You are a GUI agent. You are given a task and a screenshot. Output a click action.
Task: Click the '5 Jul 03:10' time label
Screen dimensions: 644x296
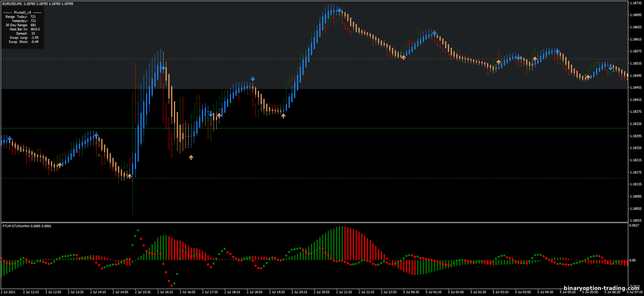click(500, 292)
